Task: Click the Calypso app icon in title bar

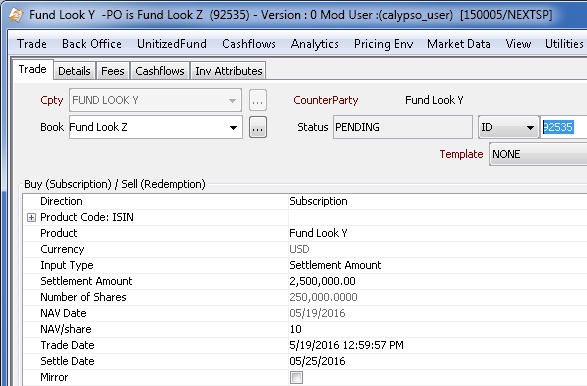Action: pyautogui.click(x=15, y=15)
